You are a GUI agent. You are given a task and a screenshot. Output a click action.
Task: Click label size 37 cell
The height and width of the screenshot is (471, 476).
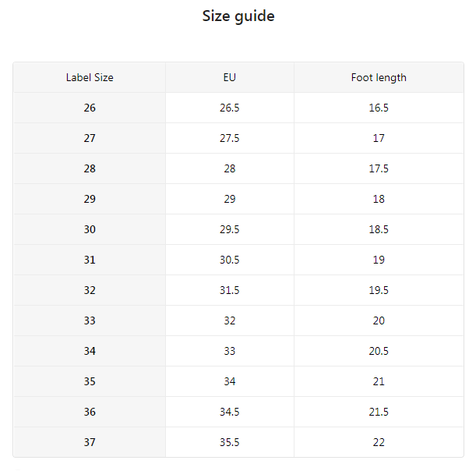[90, 442]
